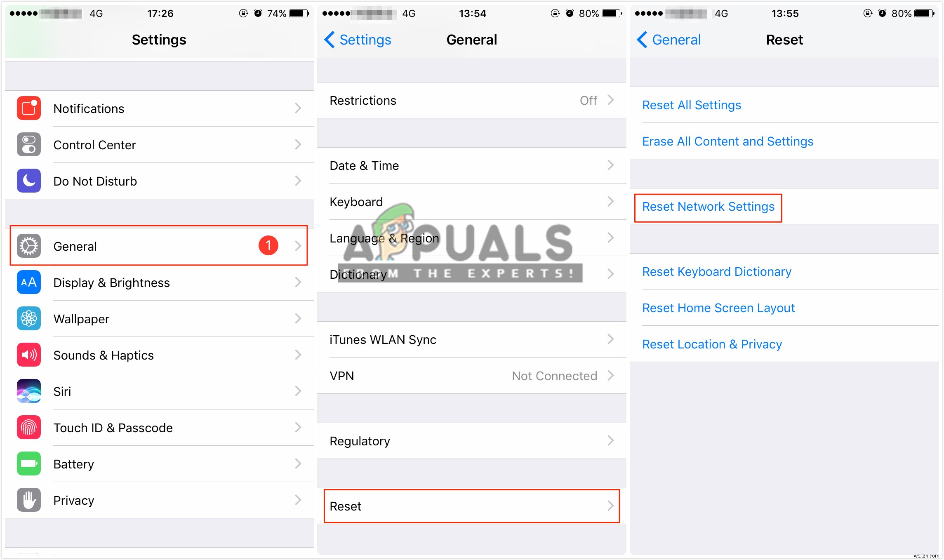Expand Keyboard settings section
944x560 pixels.
[471, 202]
